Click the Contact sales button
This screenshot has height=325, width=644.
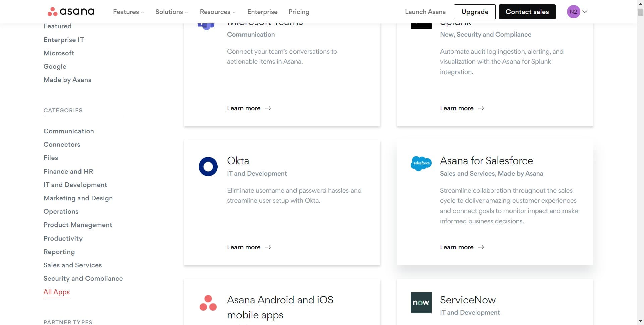click(527, 12)
